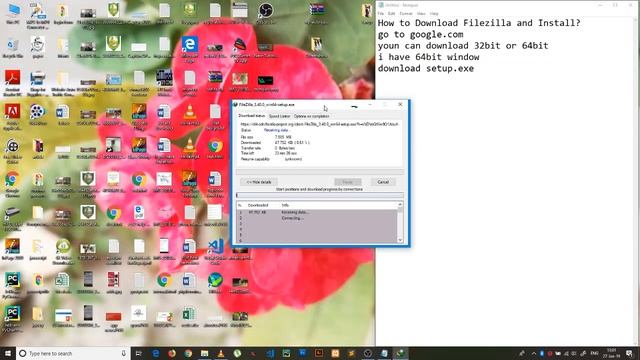
Task: Click the 'download setup.exe' line in Notepad
Action: [426, 69]
